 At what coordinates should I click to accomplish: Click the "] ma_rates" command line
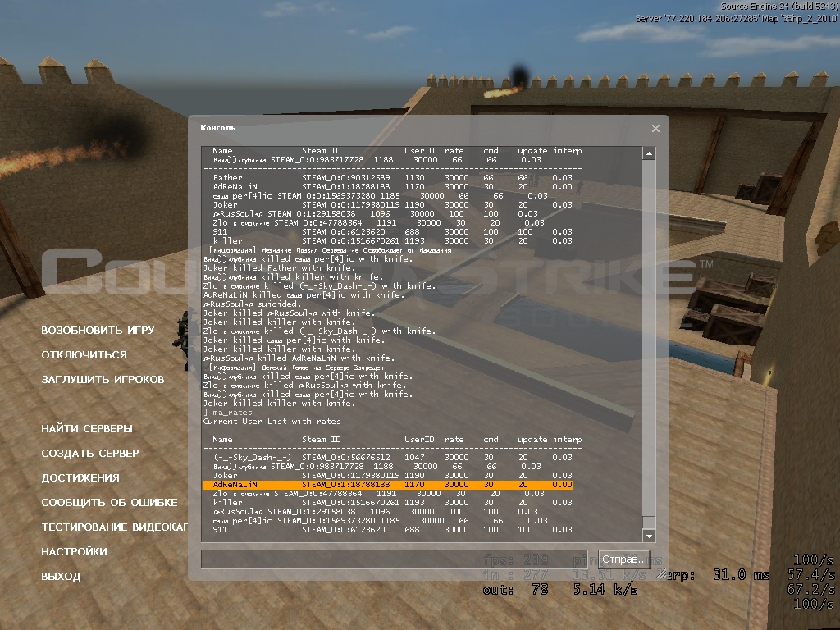228,412
